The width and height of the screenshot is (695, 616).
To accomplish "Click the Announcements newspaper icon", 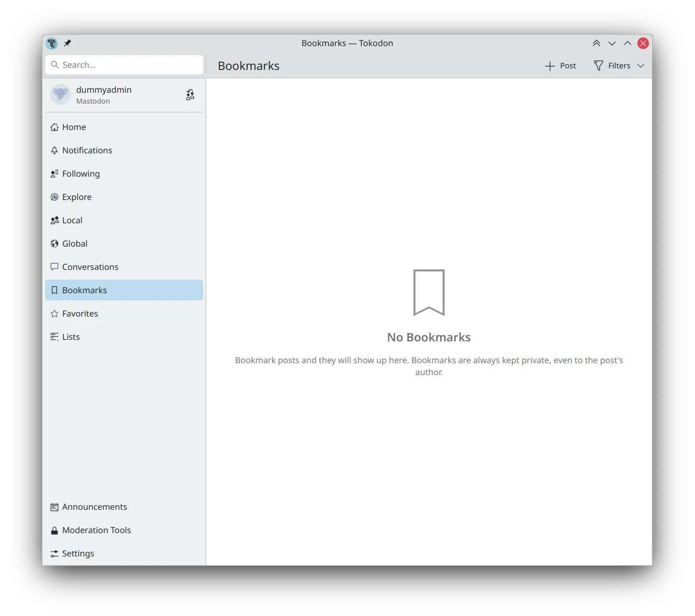I will pos(54,507).
